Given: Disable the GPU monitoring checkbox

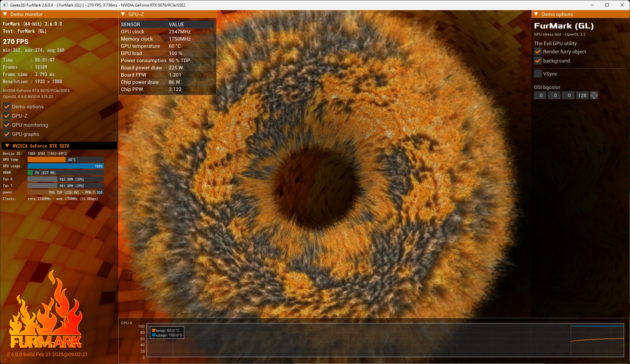Looking at the screenshot, I should (7, 125).
